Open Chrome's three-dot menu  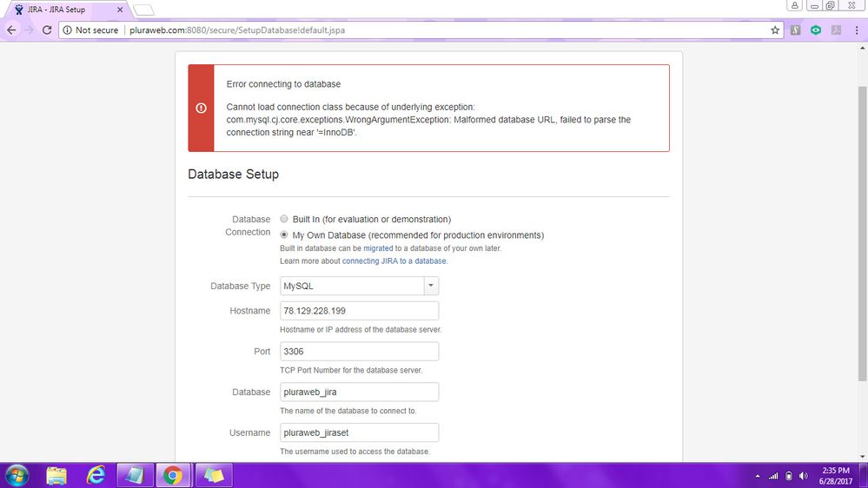coord(857,30)
